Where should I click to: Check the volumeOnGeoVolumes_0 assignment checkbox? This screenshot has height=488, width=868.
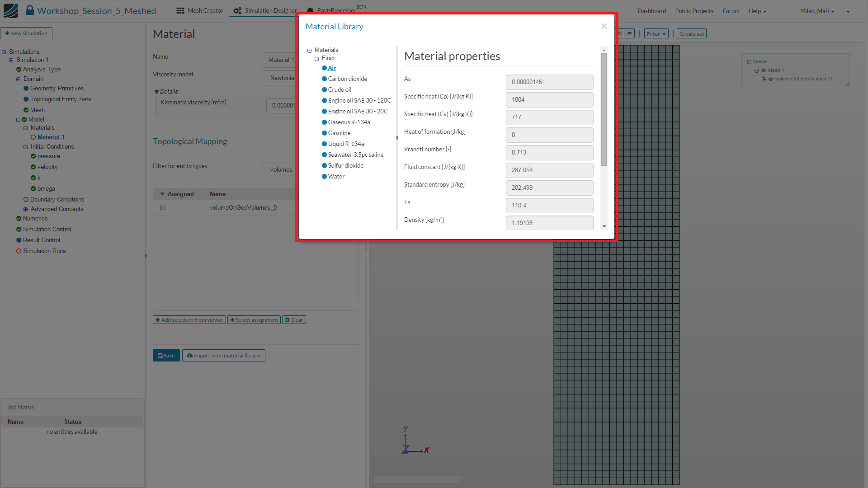click(x=163, y=208)
